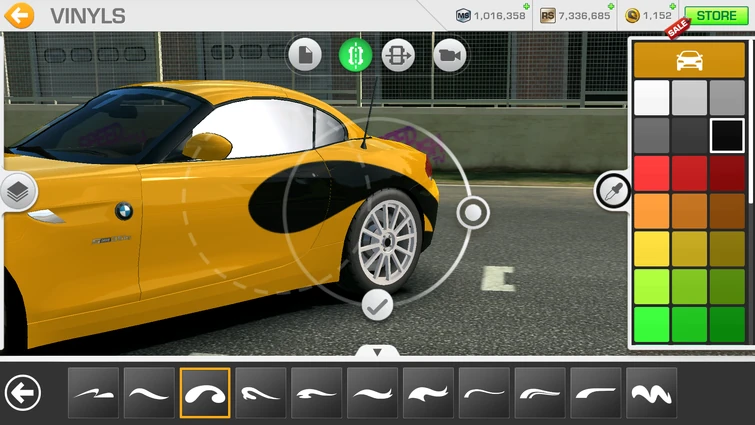Select the fifth pointed flourish vinyl
Image resolution: width=755 pixels, height=425 pixels.
click(317, 393)
